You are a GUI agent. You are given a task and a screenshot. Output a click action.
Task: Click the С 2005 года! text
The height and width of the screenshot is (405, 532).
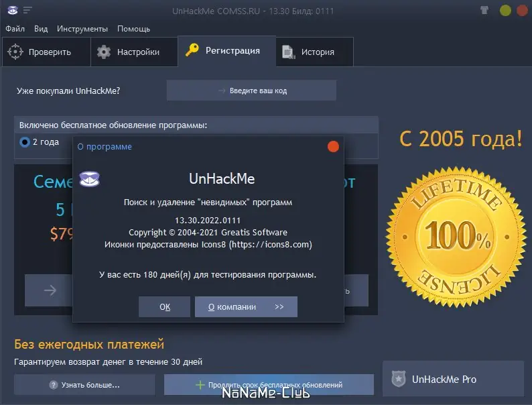pyautogui.click(x=461, y=139)
